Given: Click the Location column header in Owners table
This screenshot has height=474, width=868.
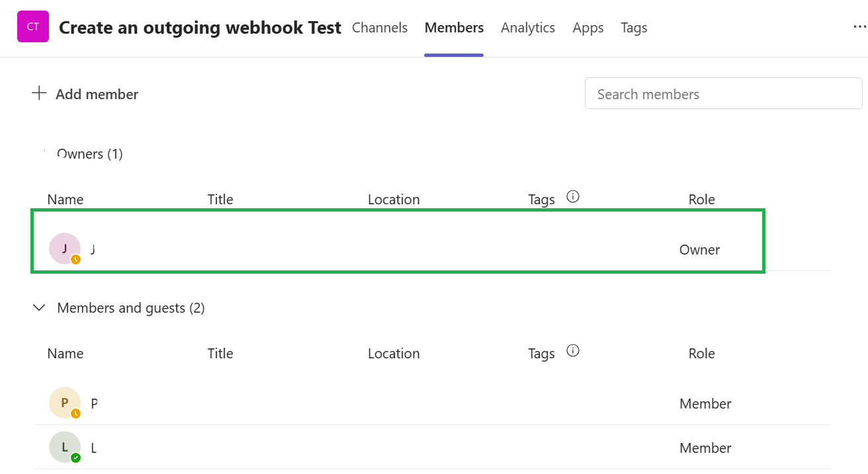Looking at the screenshot, I should tap(394, 200).
